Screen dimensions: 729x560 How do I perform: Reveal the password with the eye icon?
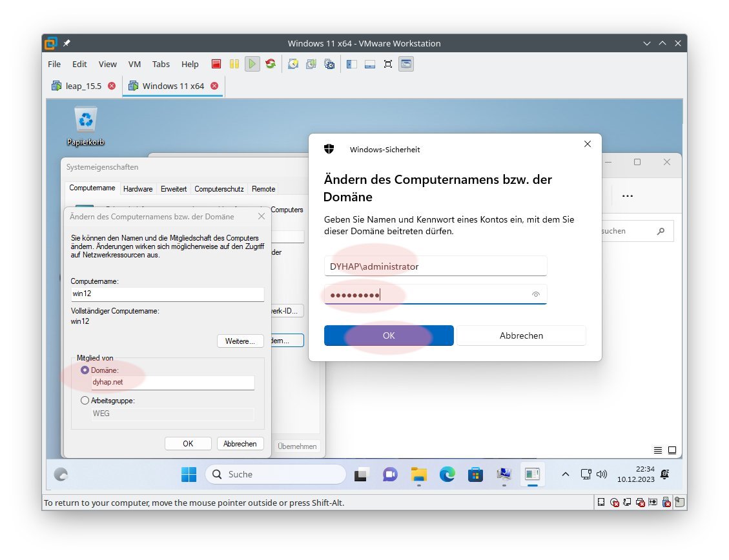tap(535, 295)
